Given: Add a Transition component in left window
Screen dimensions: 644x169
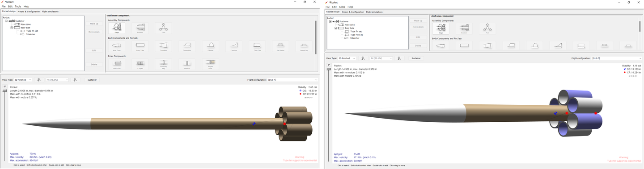Looking at the screenshot, I should tap(163, 46).
